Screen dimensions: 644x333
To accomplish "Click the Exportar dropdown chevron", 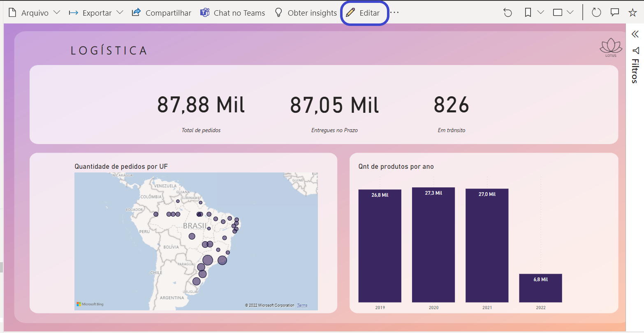I will [x=120, y=13].
